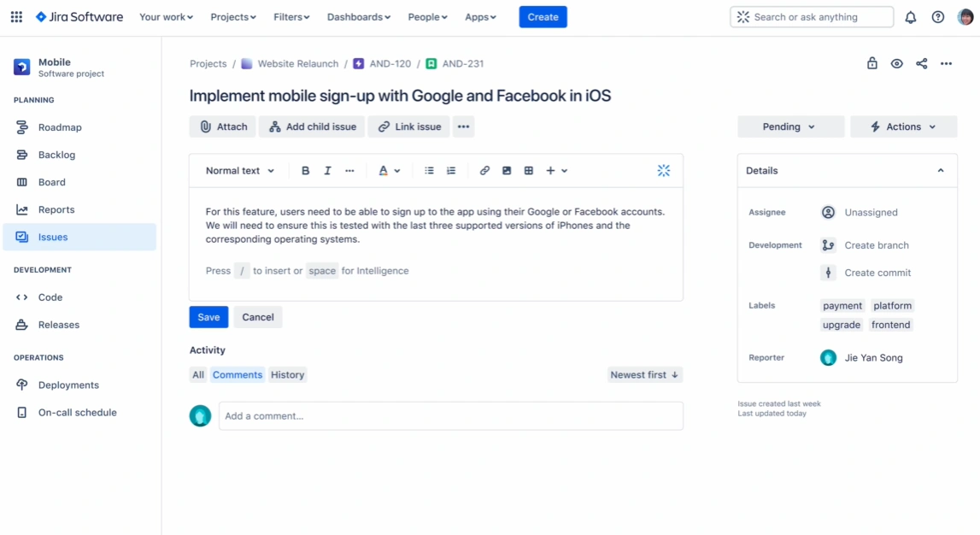Toggle italic formatting
Viewport: 980px width, 535px height.
click(x=327, y=171)
